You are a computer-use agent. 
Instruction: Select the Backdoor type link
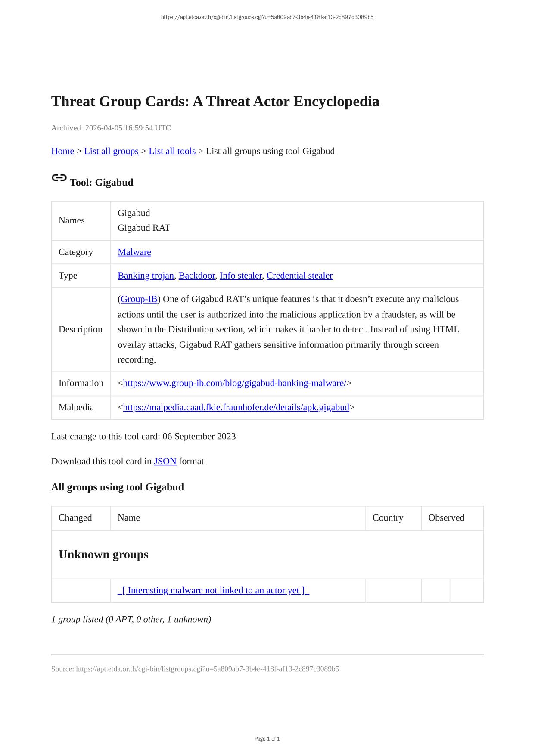tap(196, 276)
